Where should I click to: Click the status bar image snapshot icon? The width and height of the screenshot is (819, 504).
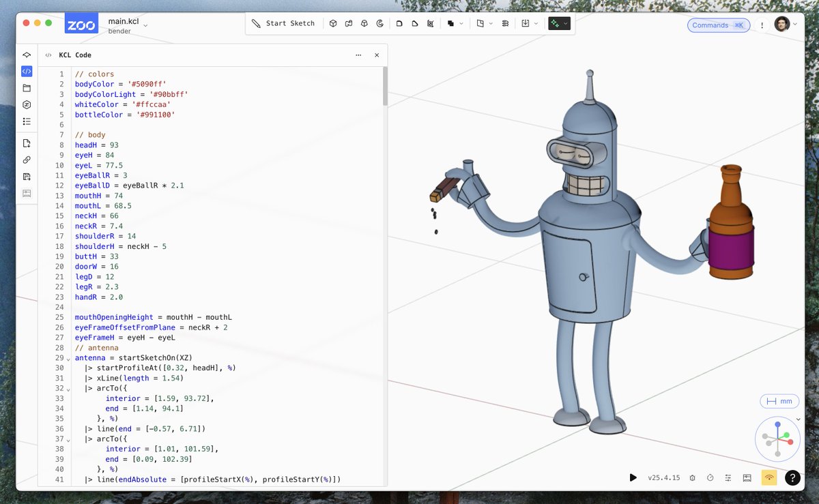(747, 478)
